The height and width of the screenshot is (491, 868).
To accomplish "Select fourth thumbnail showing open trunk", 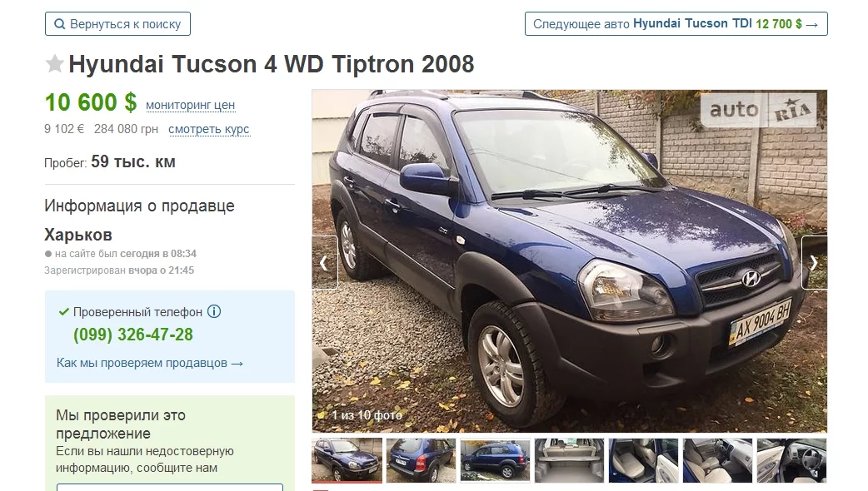I will (569, 460).
